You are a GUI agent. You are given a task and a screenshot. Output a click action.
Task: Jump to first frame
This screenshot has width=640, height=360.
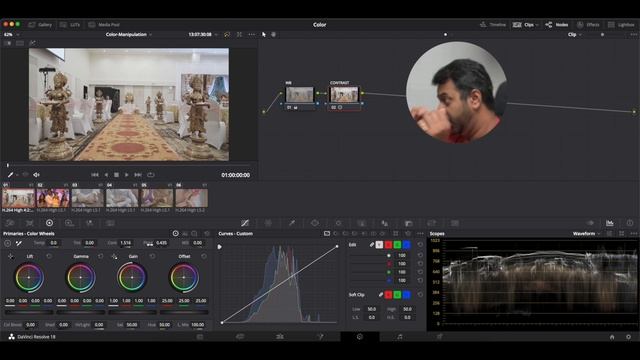pyautogui.click(x=95, y=175)
